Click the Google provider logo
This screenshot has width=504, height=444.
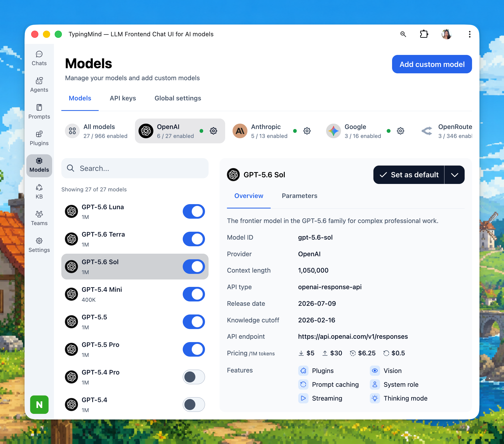[333, 131]
